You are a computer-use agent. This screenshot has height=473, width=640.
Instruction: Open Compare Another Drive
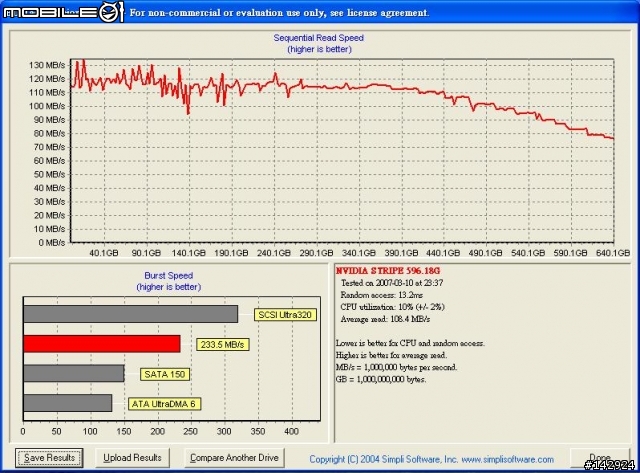234,458
